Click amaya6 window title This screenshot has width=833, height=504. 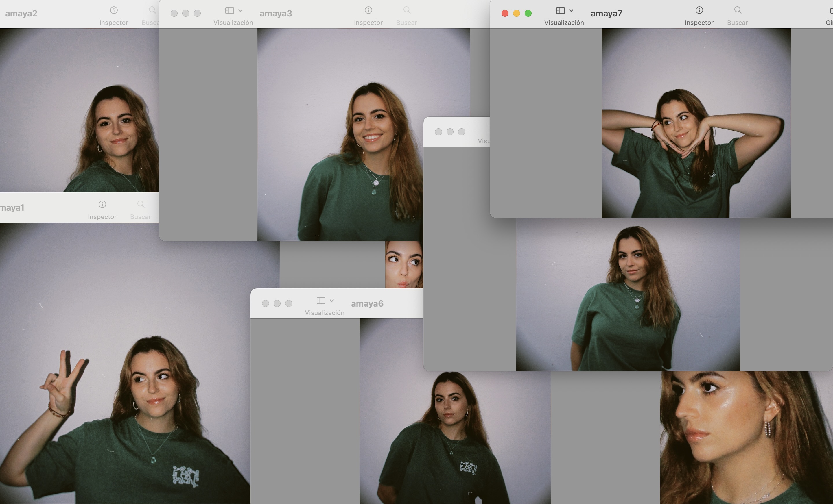click(x=367, y=304)
